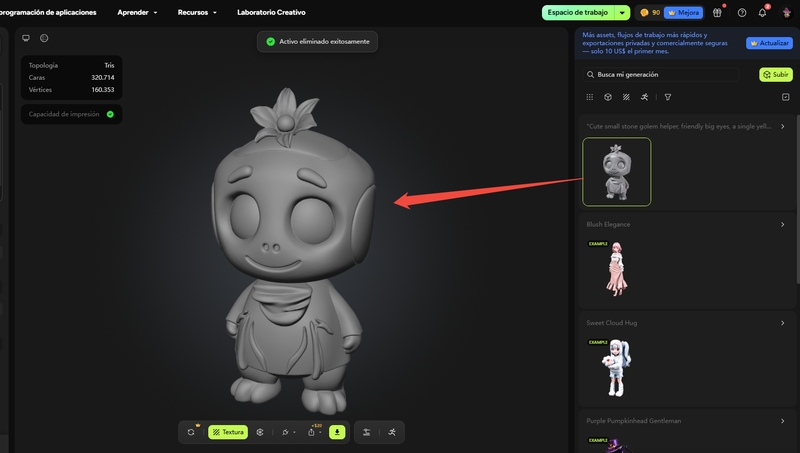The image size is (800, 453).
Task: Select the texture stripes filter icon
Action: 626,97
